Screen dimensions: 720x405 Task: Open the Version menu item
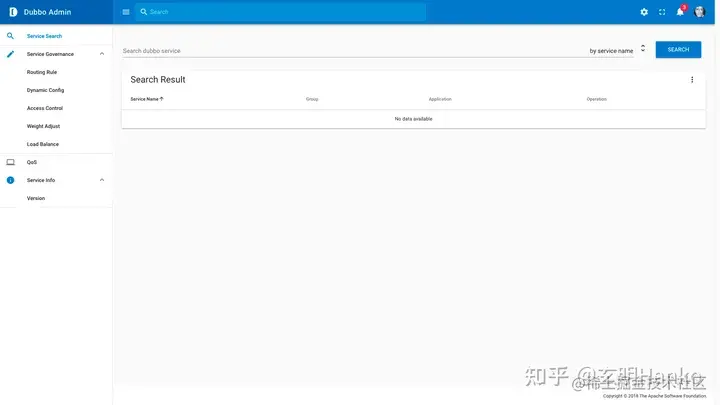[36, 198]
